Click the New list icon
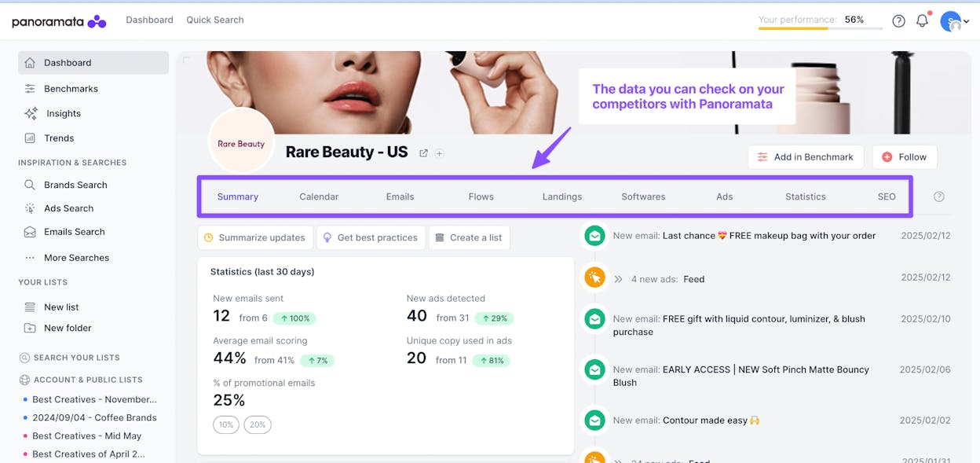 tap(30, 307)
